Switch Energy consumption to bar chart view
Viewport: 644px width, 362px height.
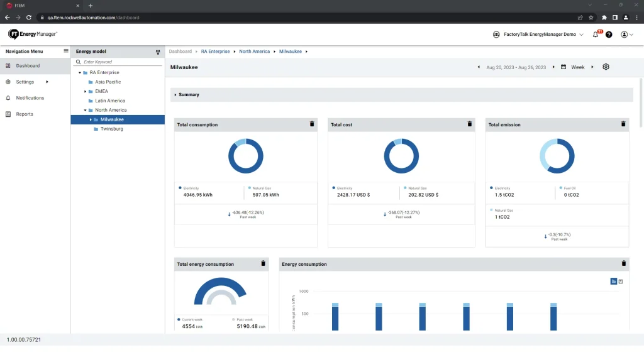pyautogui.click(x=613, y=282)
